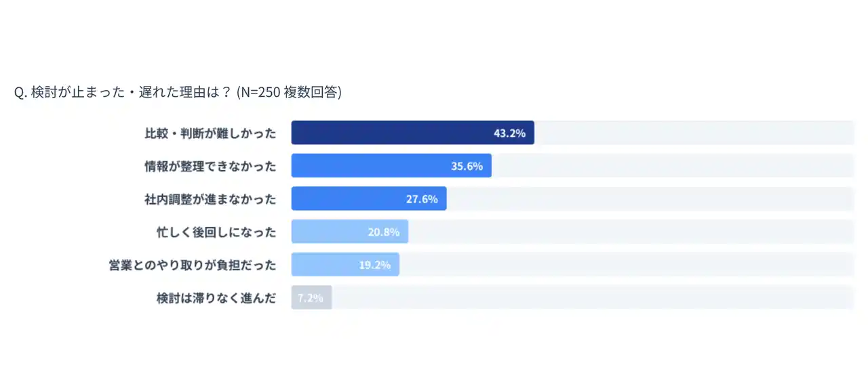Select the 27.6% percentage value

coord(421,199)
